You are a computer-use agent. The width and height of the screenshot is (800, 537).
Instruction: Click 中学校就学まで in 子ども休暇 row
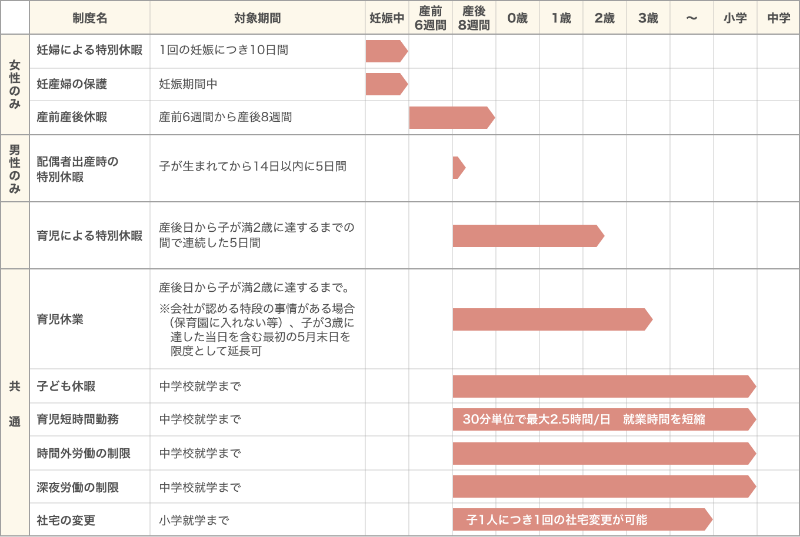coord(199,386)
